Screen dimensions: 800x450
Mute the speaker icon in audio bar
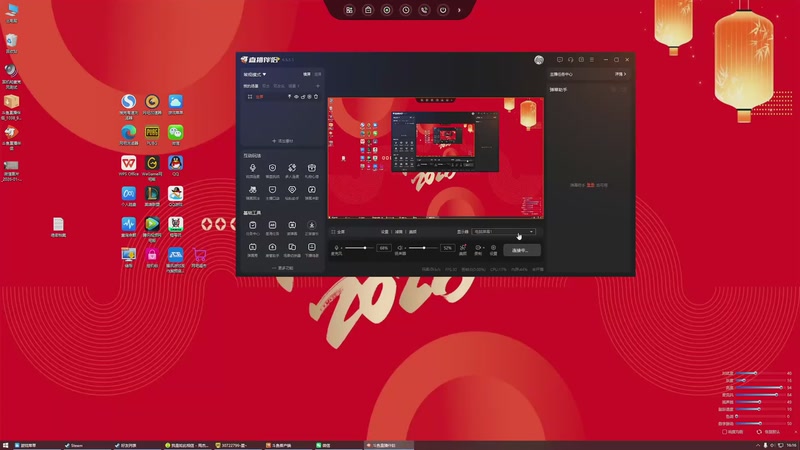[x=400, y=248]
